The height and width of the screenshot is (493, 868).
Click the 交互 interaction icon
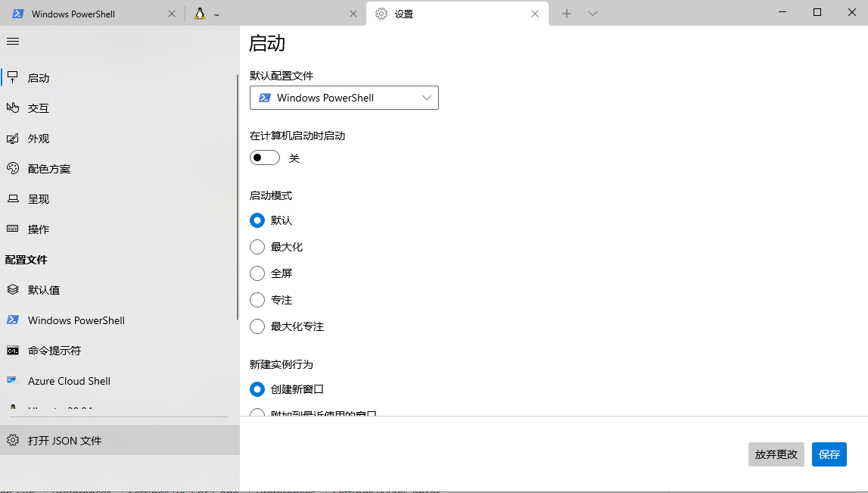[x=13, y=108]
